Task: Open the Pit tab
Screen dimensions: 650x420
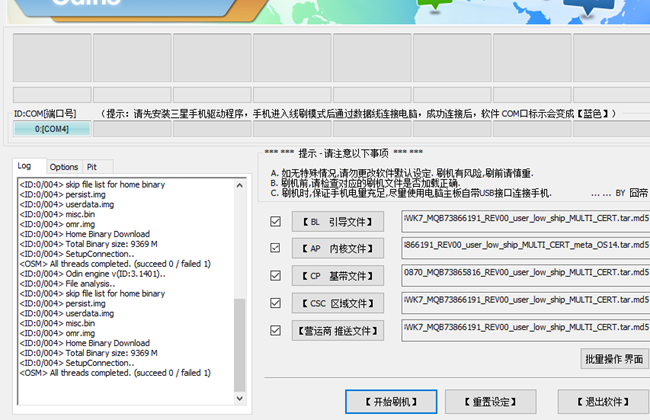Action: point(92,167)
